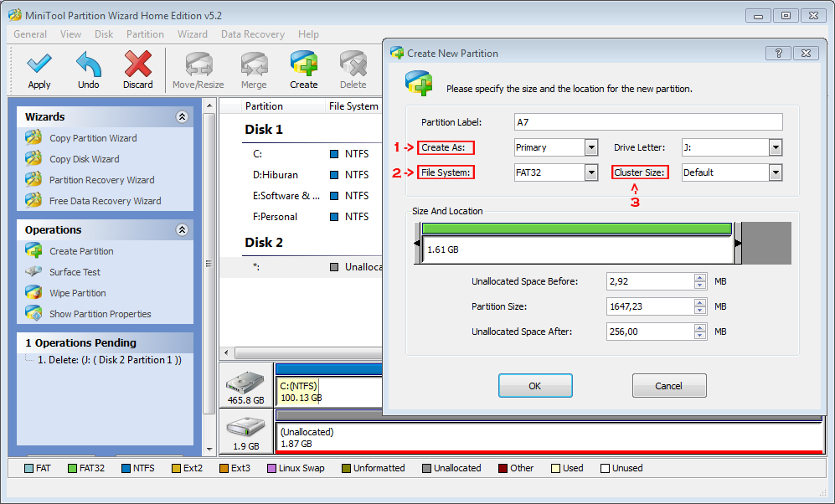Click the Disk 1 465.8 GB drive icon
Screen dimensions: 835x504
click(245, 383)
